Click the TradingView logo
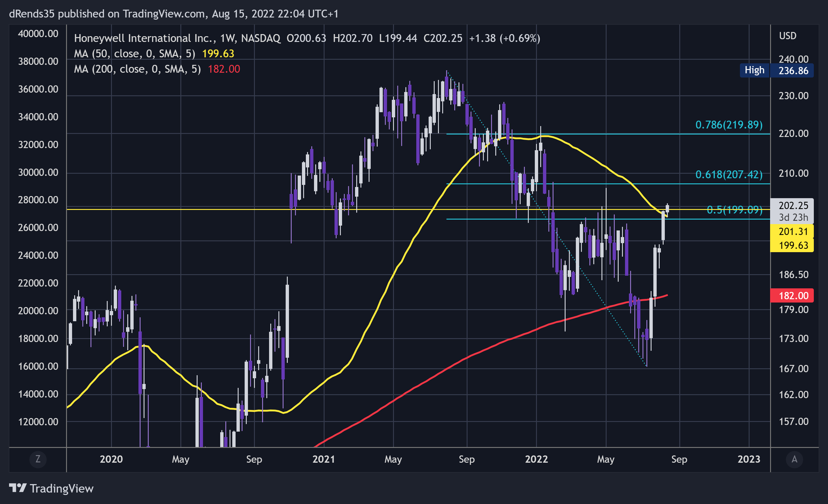 (x=51, y=488)
